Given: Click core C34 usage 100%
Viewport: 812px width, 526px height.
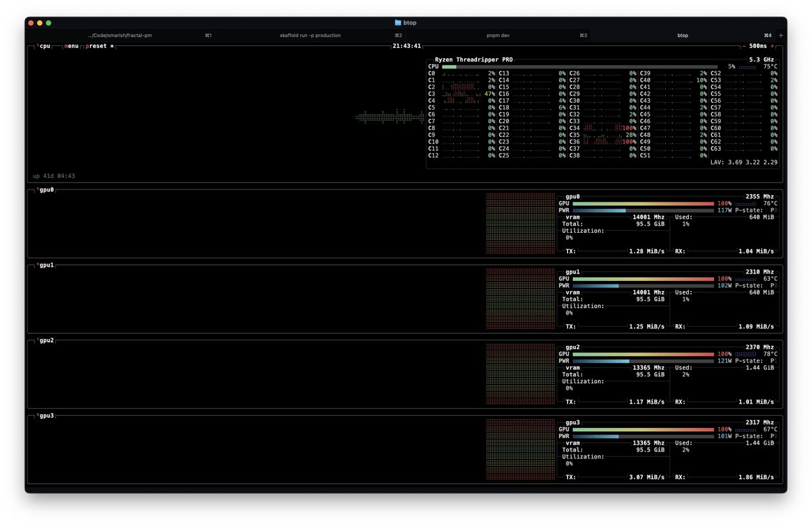Looking at the screenshot, I should 629,128.
